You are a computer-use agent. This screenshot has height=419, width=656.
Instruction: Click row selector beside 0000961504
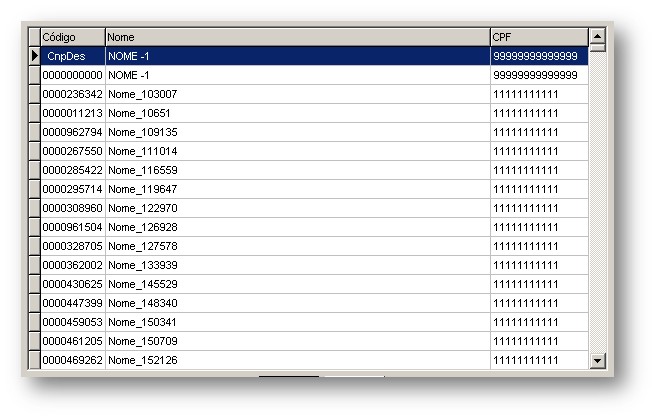click(x=35, y=227)
